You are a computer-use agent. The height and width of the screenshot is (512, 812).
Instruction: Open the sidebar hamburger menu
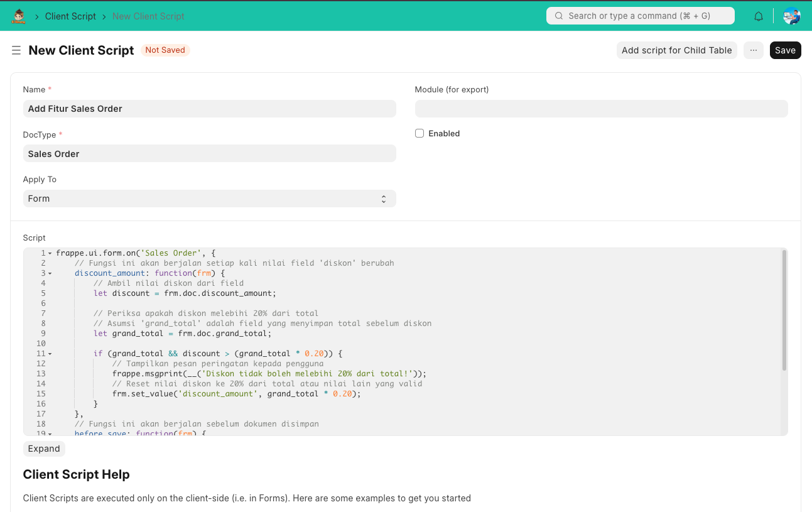(x=16, y=50)
